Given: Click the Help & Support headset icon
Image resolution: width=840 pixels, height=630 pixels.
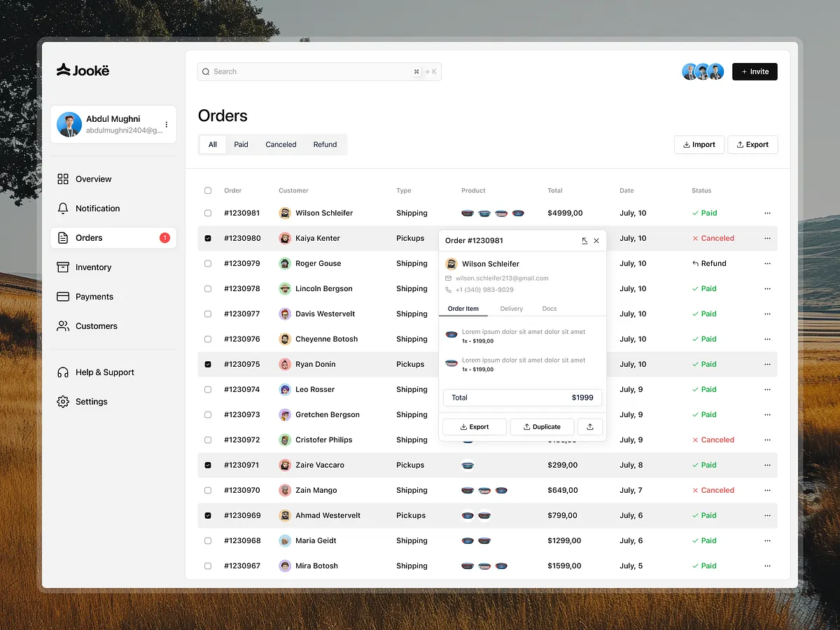Looking at the screenshot, I should 62,372.
